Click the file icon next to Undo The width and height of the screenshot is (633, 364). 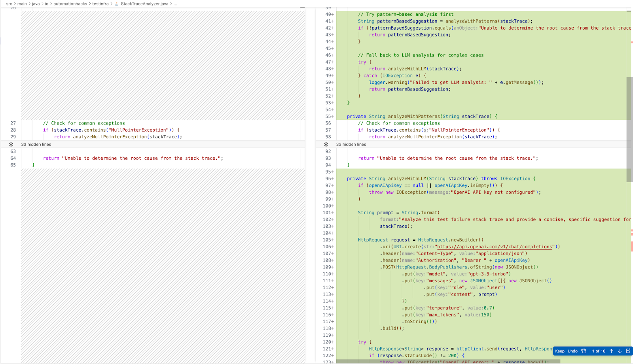(x=584, y=351)
